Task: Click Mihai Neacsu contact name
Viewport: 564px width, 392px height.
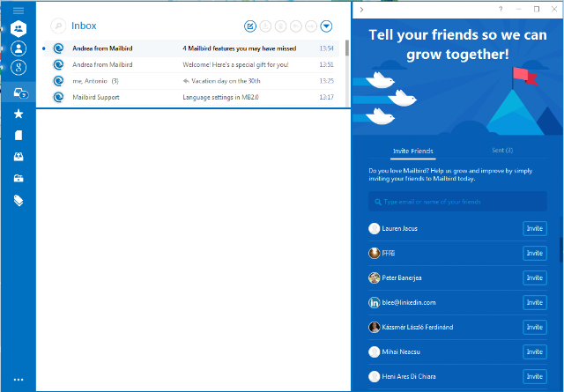Action: 401,351
